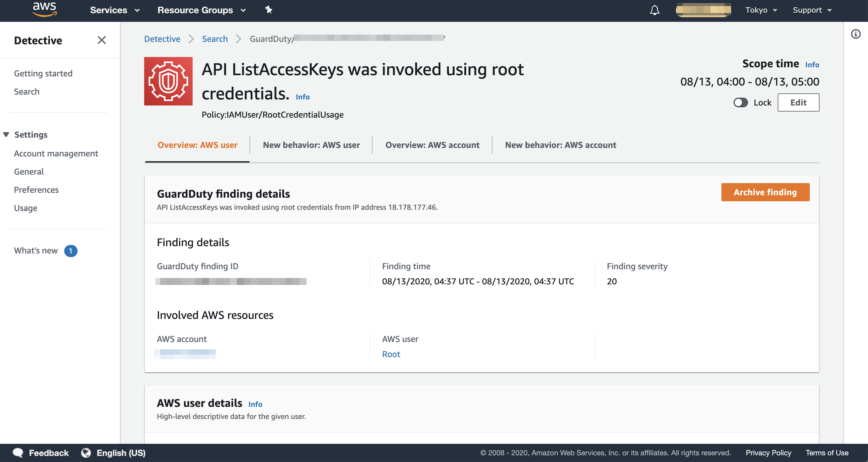Click the globe language icon
This screenshot has width=868, height=462.
point(86,453)
